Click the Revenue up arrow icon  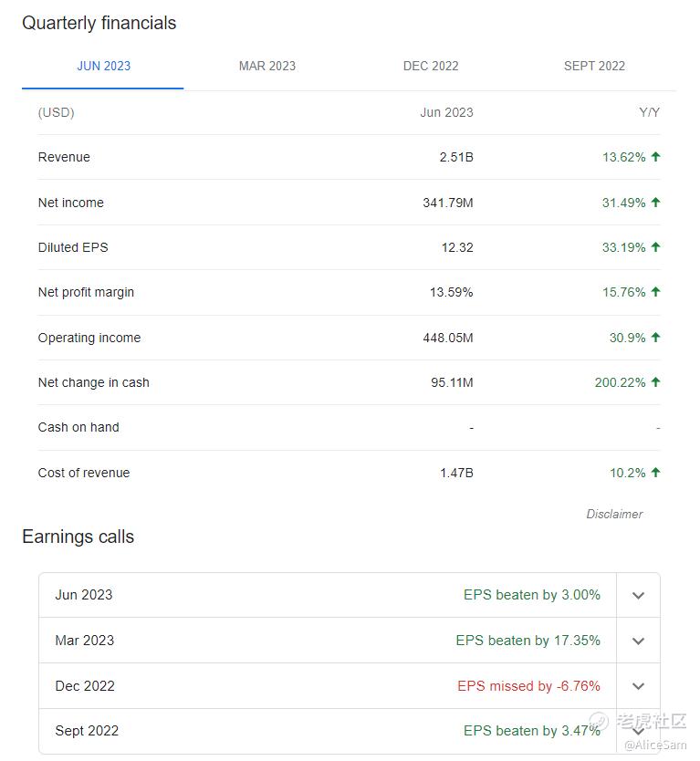655,157
